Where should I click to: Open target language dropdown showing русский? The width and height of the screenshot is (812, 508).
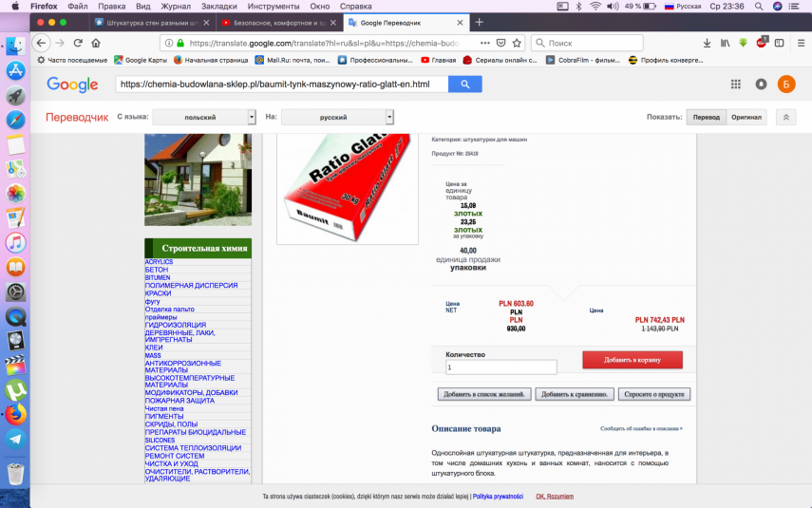click(x=337, y=117)
